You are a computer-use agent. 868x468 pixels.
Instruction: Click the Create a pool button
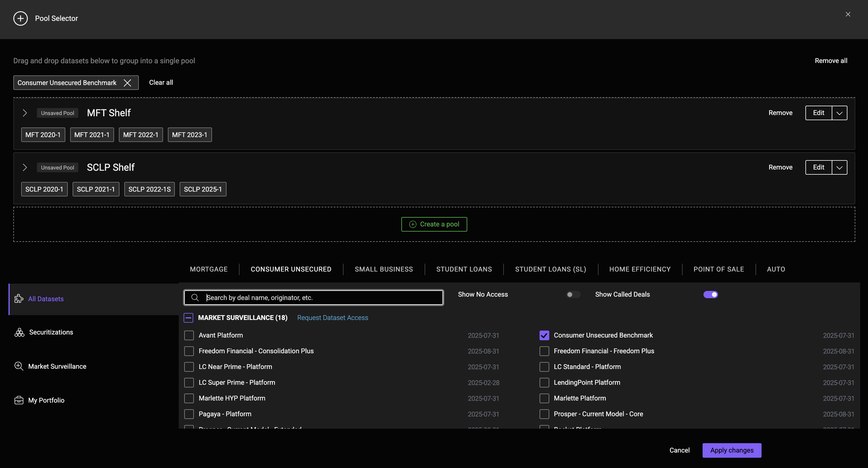[434, 225]
